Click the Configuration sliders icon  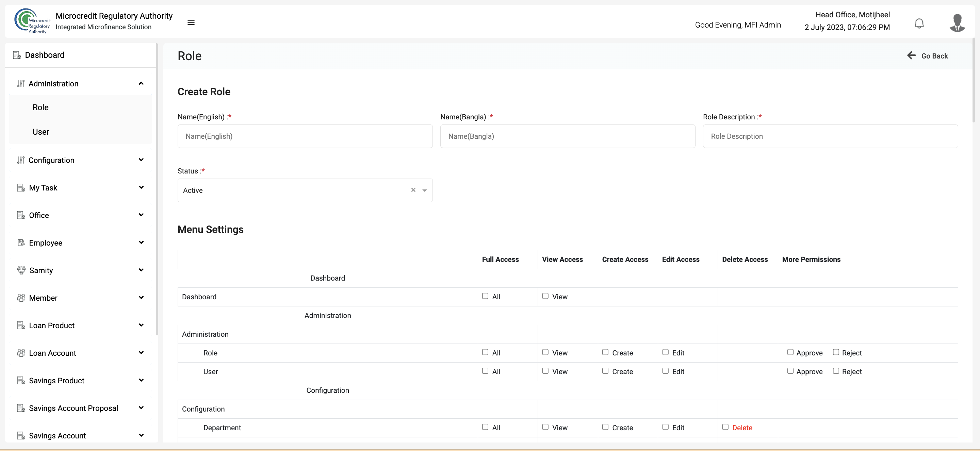21,160
